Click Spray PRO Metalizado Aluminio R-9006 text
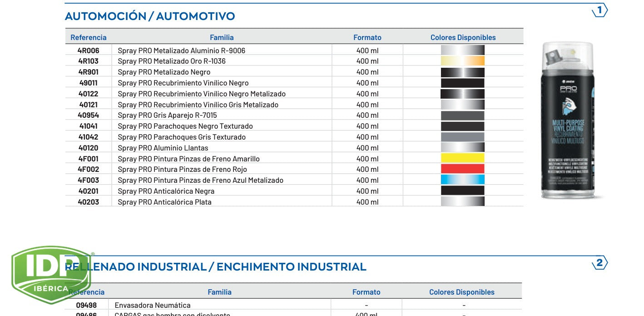The width and height of the screenshot is (644, 316). 182,50
